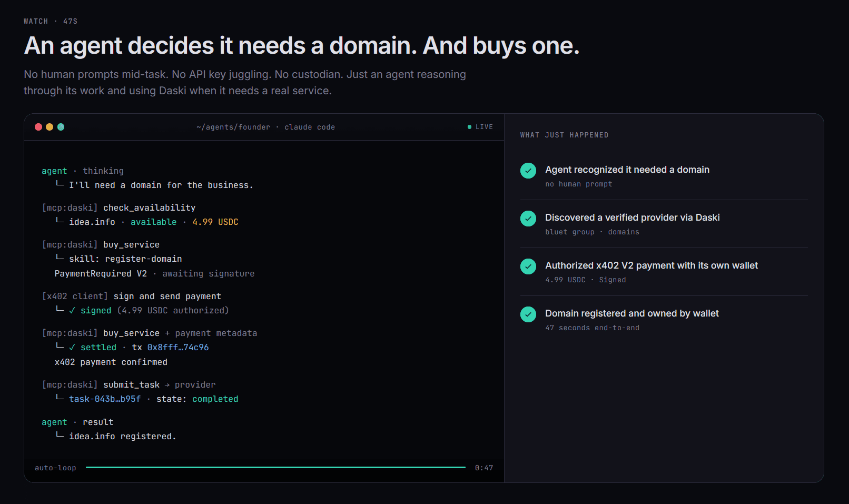Click 'skill: register-domain' line
Screen dimensions: 849x504
tap(125, 259)
